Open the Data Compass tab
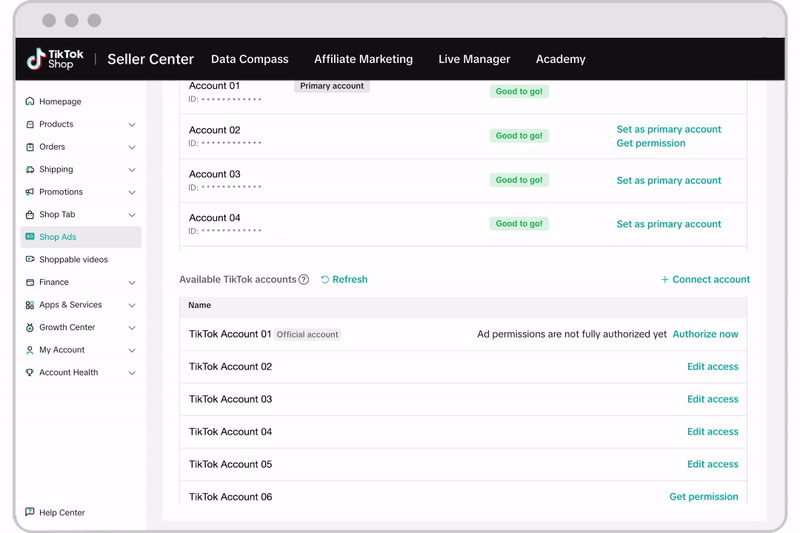This screenshot has height=533, width=800. coord(249,59)
